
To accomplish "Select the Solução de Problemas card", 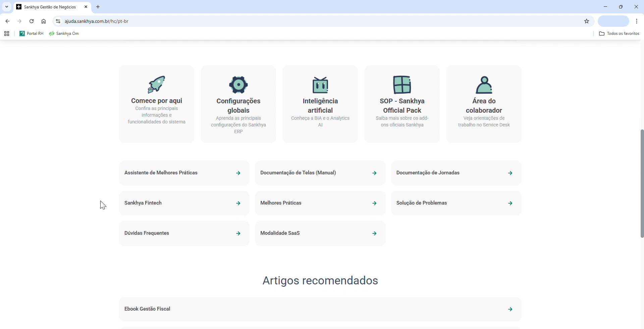I will [456, 203].
